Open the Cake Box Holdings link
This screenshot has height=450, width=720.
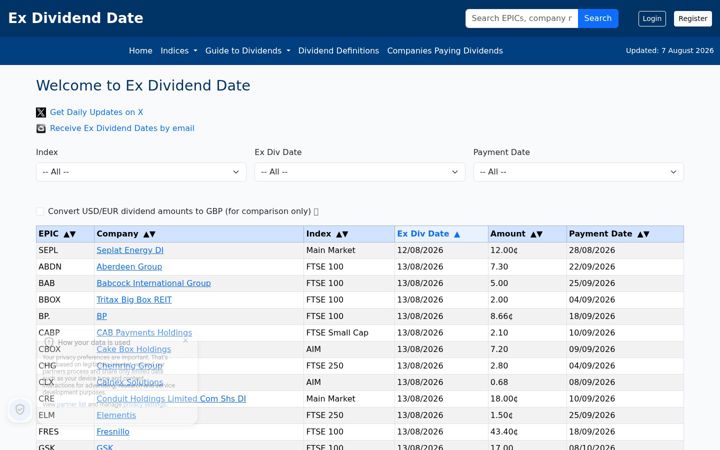tap(134, 349)
